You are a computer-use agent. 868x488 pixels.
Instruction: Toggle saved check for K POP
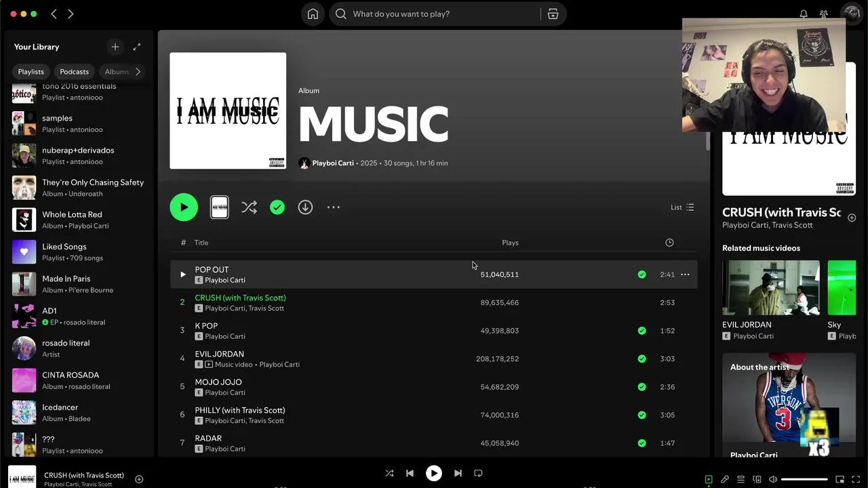pos(642,331)
